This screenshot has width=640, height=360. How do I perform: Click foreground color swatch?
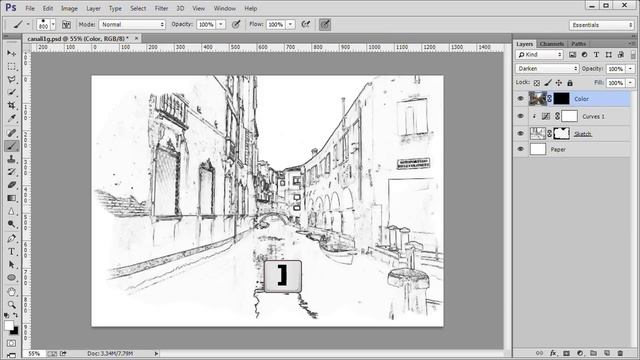pyautogui.click(x=9, y=325)
